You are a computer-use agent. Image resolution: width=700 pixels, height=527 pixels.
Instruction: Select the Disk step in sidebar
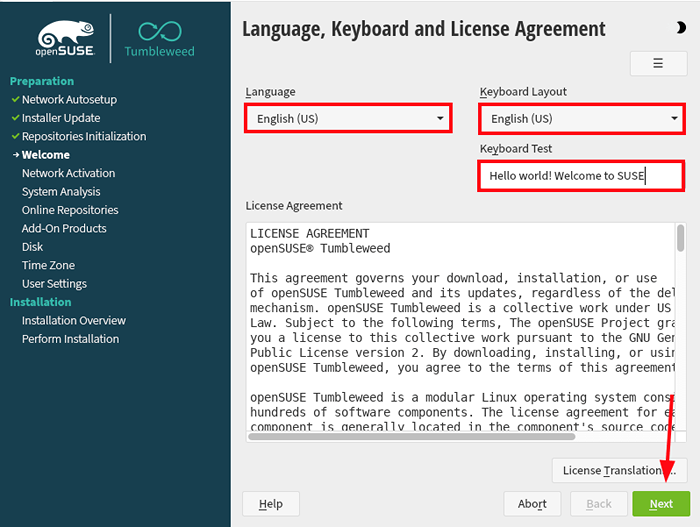coord(32,247)
